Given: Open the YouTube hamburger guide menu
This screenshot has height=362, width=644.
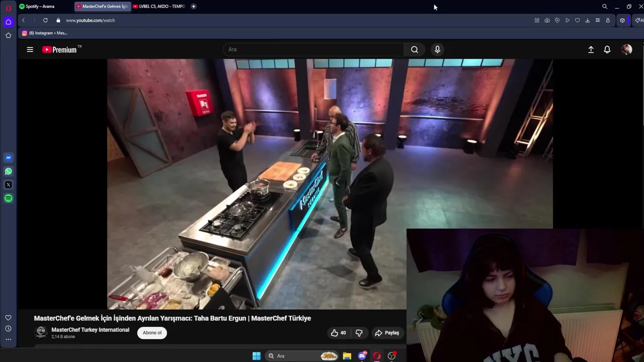Looking at the screenshot, I should pyautogui.click(x=30, y=49).
